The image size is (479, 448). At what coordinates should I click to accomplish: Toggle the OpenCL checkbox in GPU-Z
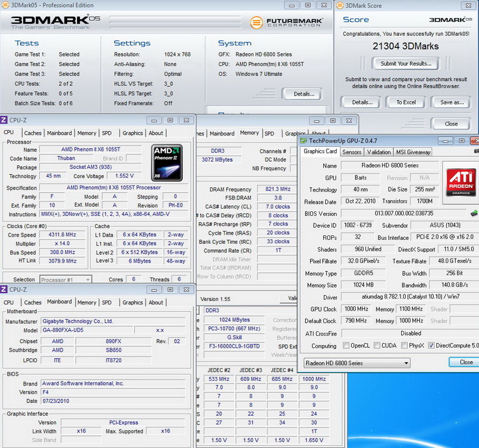point(346,345)
